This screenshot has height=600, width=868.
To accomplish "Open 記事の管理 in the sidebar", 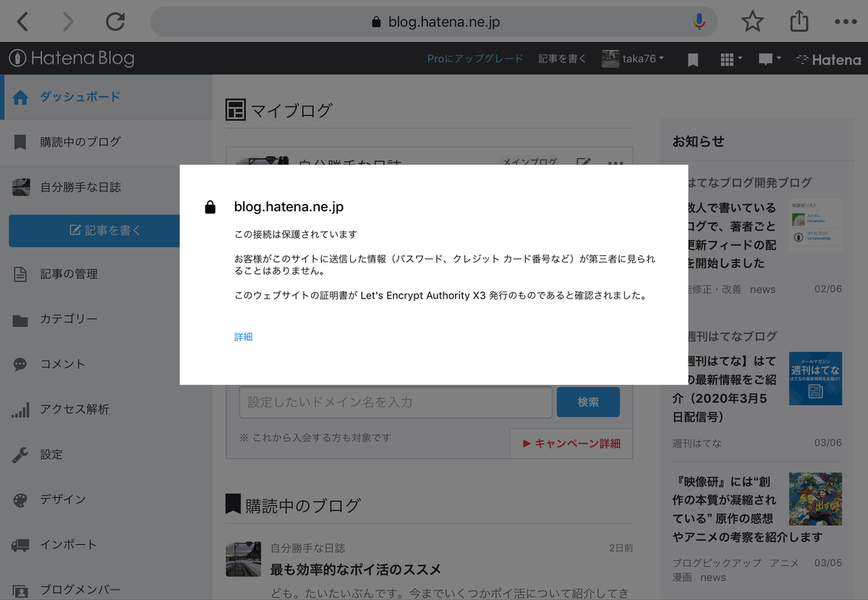I will click(x=106, y=274).
